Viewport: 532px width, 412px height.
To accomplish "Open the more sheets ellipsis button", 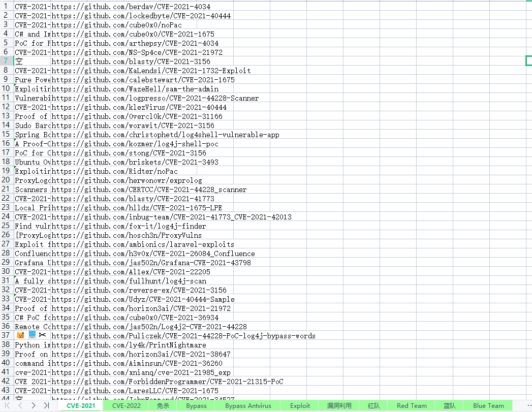I will [x=529, y=405].
